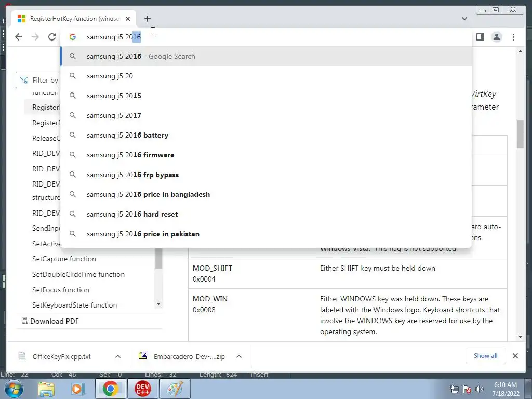
Task: Click the Action Center flag tray icon
Action: click(467, 389)
